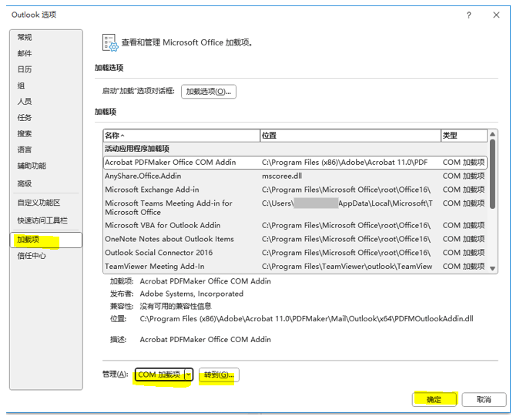Screen dimensions: 513x420
Task: Open the 常规 category
Action: tap(45, 37)
